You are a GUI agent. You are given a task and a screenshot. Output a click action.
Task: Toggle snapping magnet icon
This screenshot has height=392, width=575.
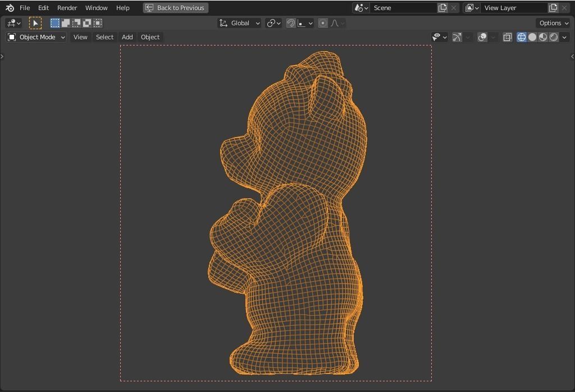pos(290,23)
